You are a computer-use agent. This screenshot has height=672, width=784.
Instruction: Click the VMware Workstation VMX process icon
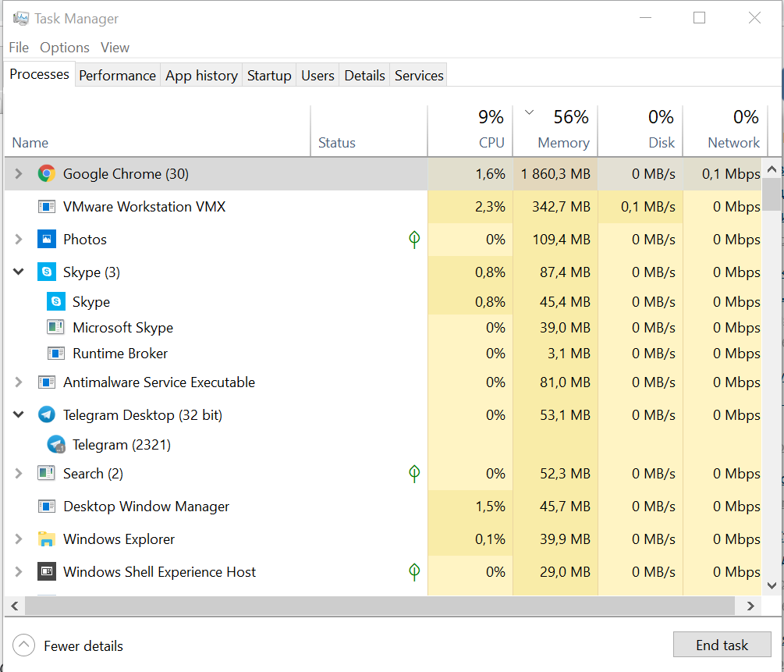47,207
